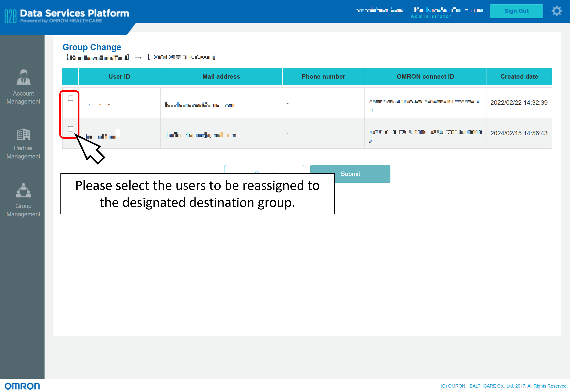
Task: Click the Sign Out button
Action: coord(516,11)
